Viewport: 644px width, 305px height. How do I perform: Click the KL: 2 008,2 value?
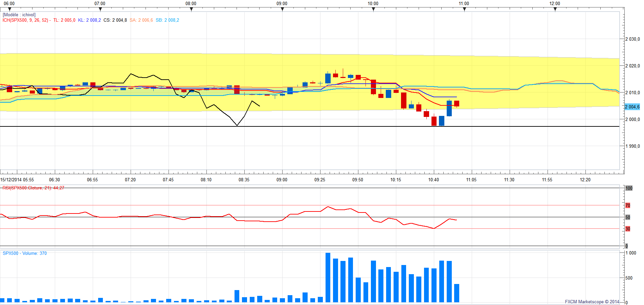[89, 20]
